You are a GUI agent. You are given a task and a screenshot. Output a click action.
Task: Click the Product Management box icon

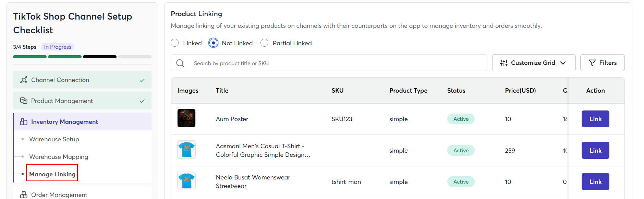pos(24,101)
